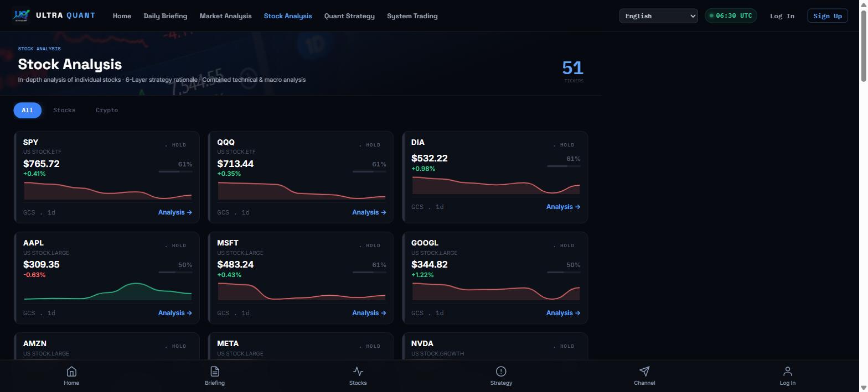
Task: Click the SPY ticker name
Action: point(31,142)
